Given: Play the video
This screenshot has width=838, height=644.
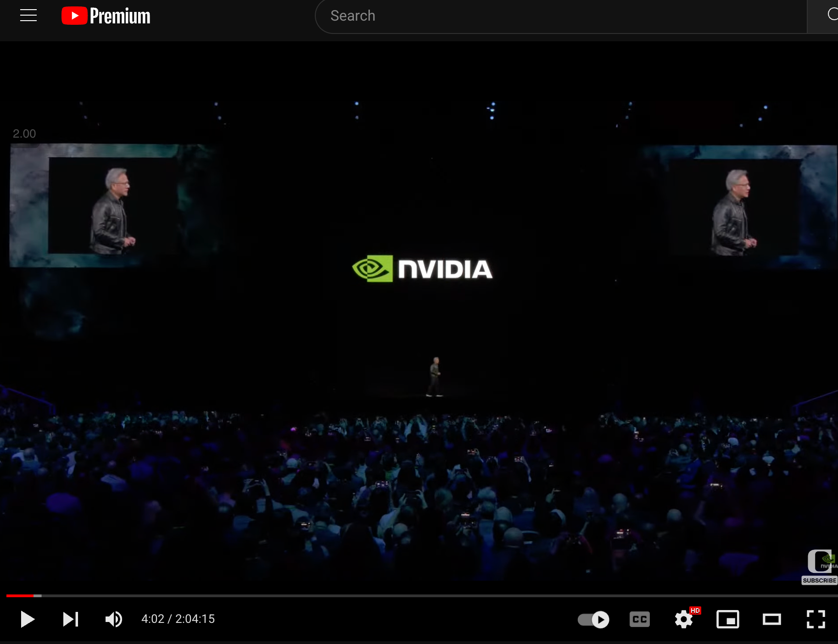Looking at the screenshot, I should pos(28,619).
